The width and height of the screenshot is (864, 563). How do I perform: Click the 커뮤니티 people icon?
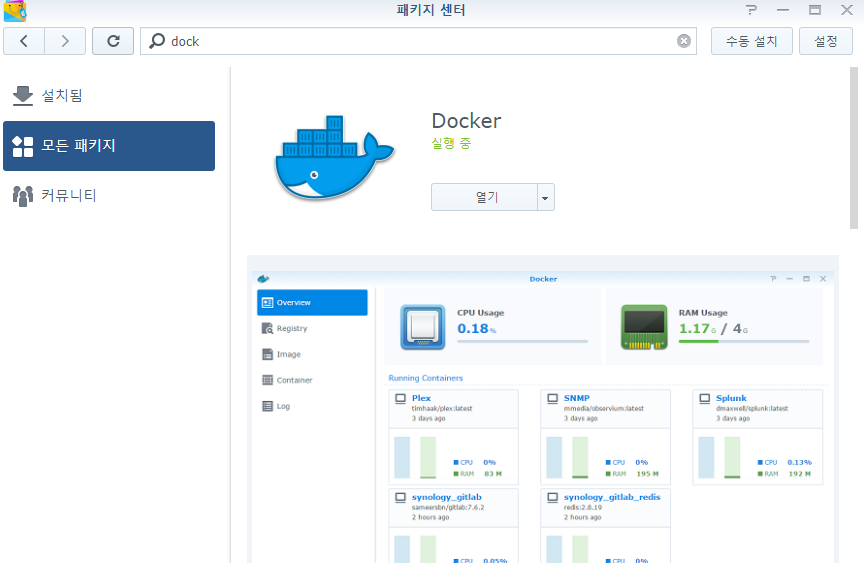tap(23, 196)
